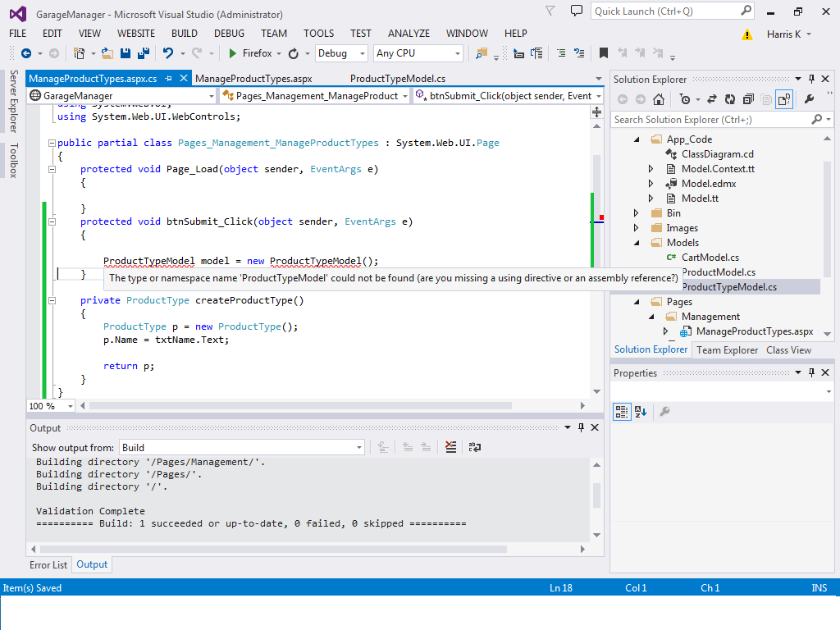Open the BUILD menu
Viewport: 840px width, 630px height.
(x=185, y=34)
